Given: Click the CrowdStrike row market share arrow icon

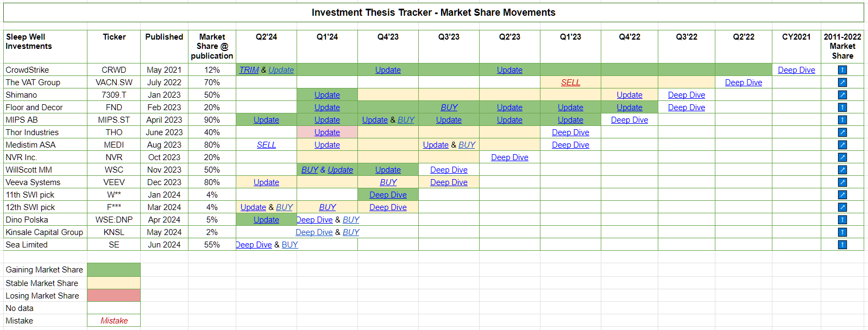Looking at the screenshot, I should pyautogui.click(x=842, y=70).
